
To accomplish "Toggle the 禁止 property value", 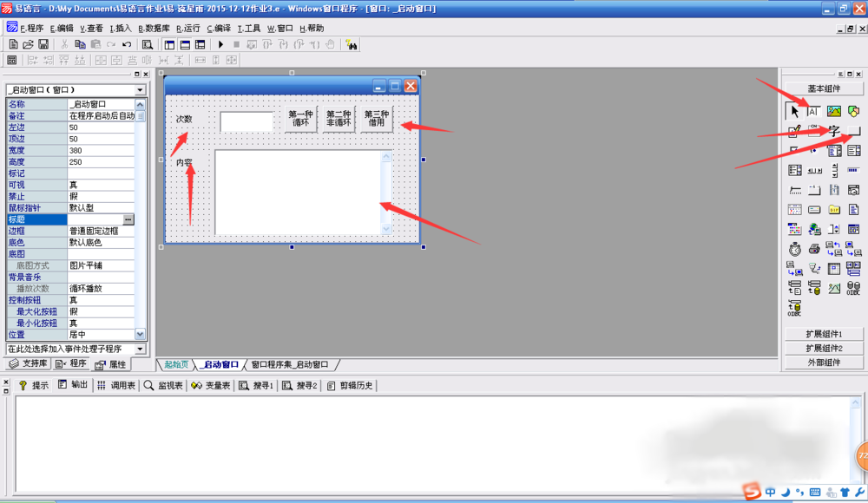I will [101, 196].
